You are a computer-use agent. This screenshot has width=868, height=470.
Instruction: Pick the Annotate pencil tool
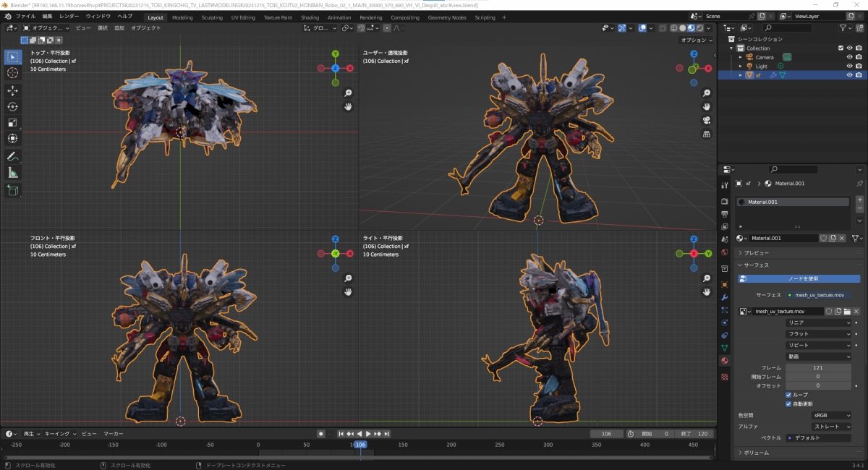pos(13,157)
